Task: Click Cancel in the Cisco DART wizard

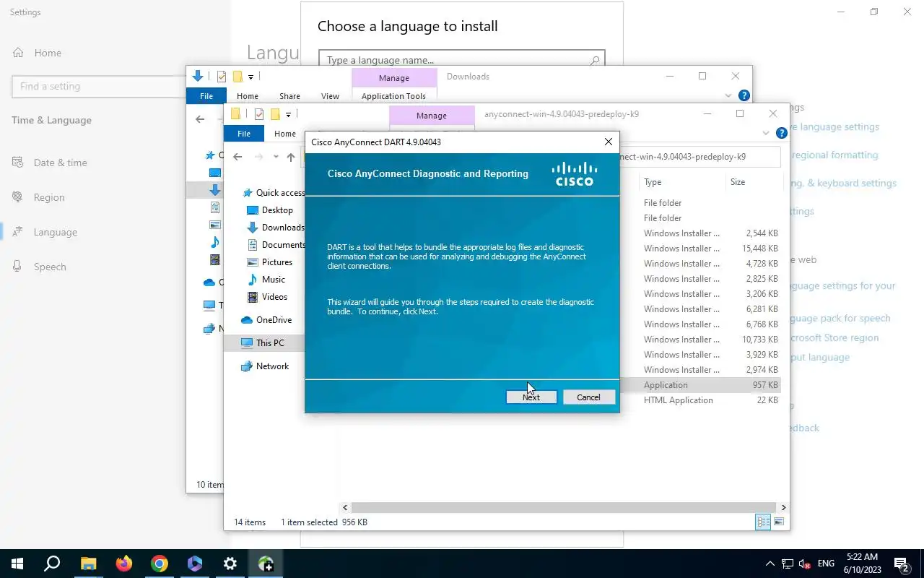Action: click(x=588, y=397)
